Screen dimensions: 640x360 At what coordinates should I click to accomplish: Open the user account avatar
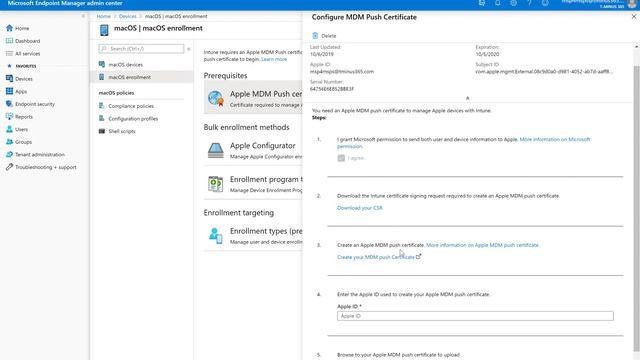632,3
